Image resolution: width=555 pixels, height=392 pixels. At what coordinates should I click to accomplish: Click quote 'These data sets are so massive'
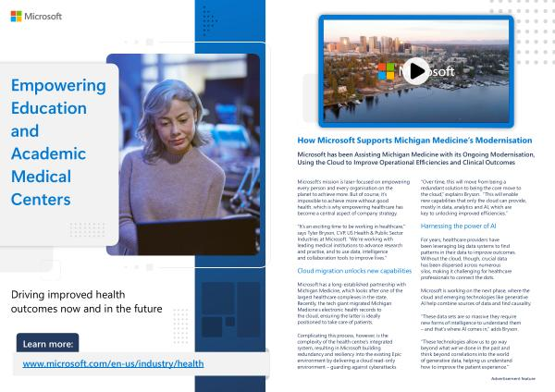(x=471, y=323)
